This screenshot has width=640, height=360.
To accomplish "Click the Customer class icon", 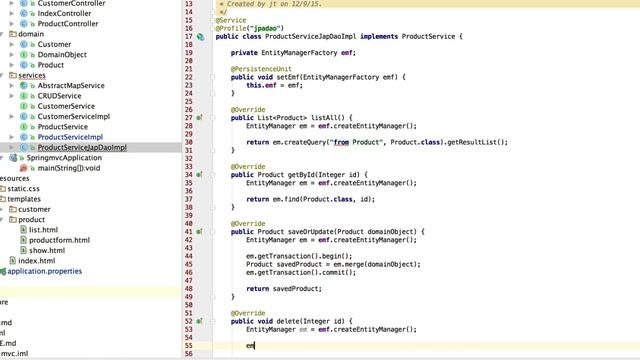I will tap(24, 44).
